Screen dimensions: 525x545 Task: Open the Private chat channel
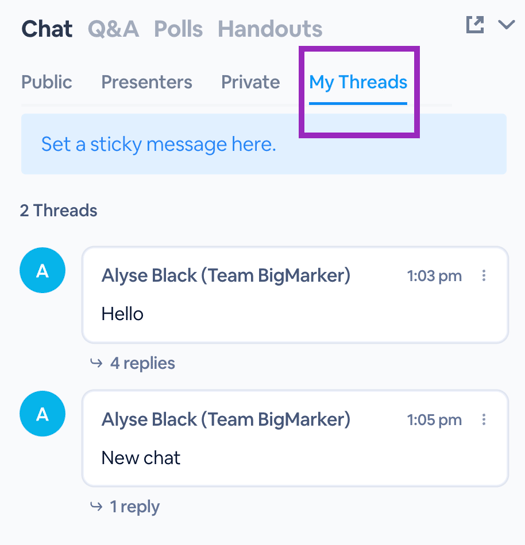pos(251,82)
